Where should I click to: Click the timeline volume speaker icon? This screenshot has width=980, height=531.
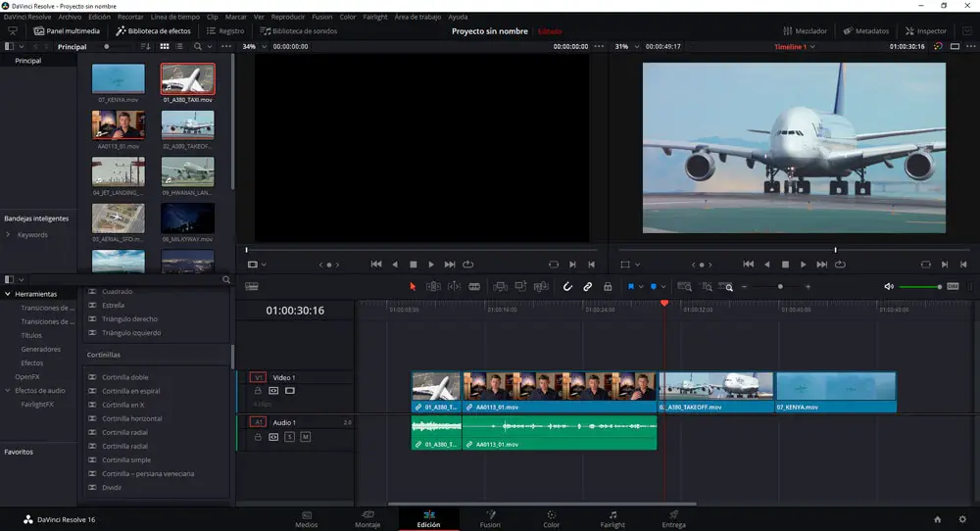click(x=889, y=286)
